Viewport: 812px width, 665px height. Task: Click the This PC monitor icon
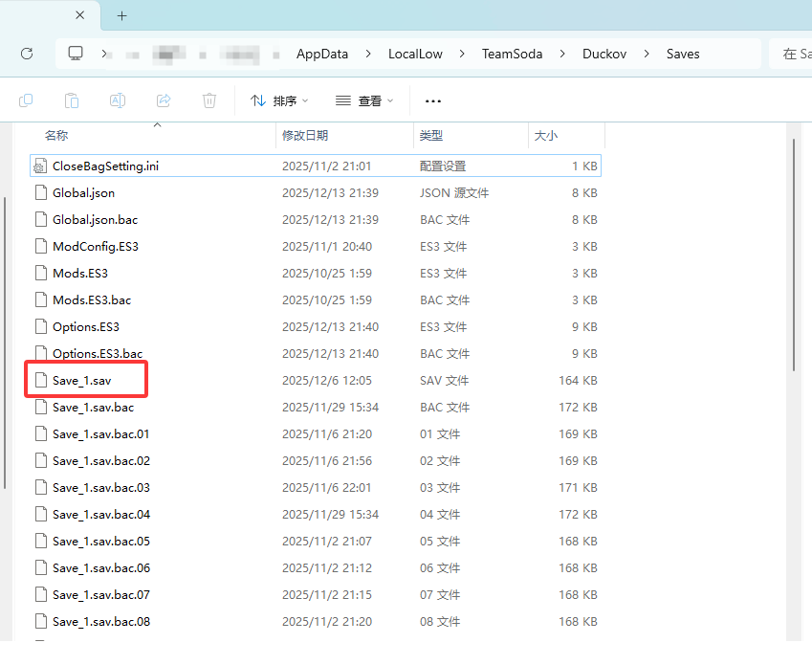pyautogui.click(x=77, y=54)
